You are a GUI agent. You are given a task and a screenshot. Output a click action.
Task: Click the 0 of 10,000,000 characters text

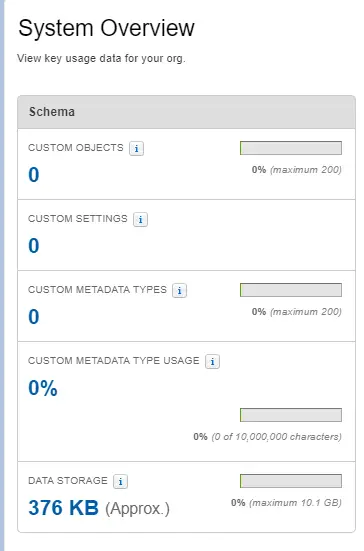[277, 437]
